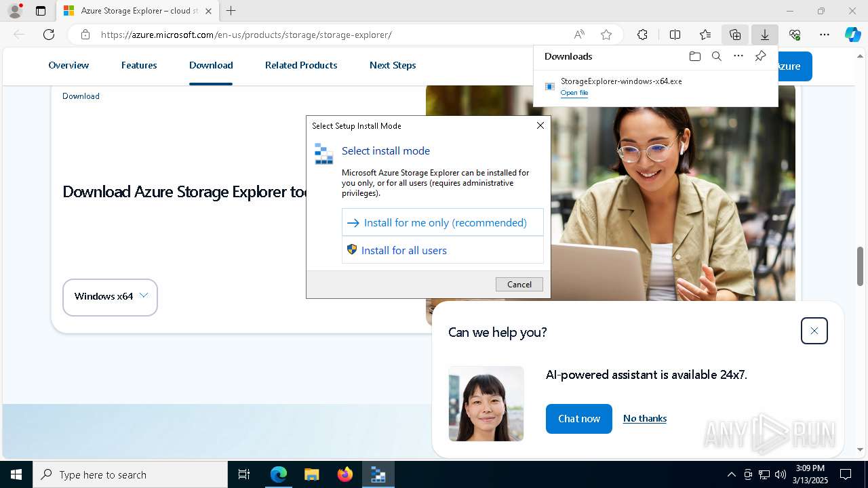Click the Read aloud icon in address bar
Screen dimensions: 868x488
tap(579, 35)
